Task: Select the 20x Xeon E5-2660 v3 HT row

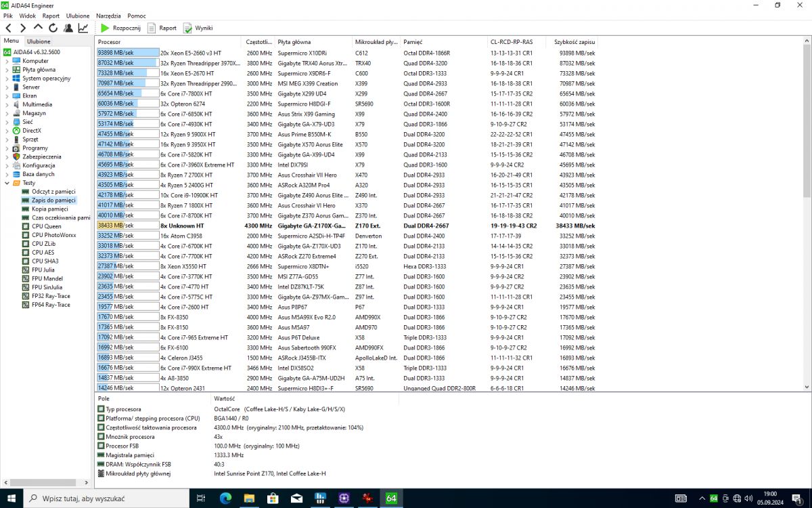Action: pyautogui.click(x=346, y=53)
